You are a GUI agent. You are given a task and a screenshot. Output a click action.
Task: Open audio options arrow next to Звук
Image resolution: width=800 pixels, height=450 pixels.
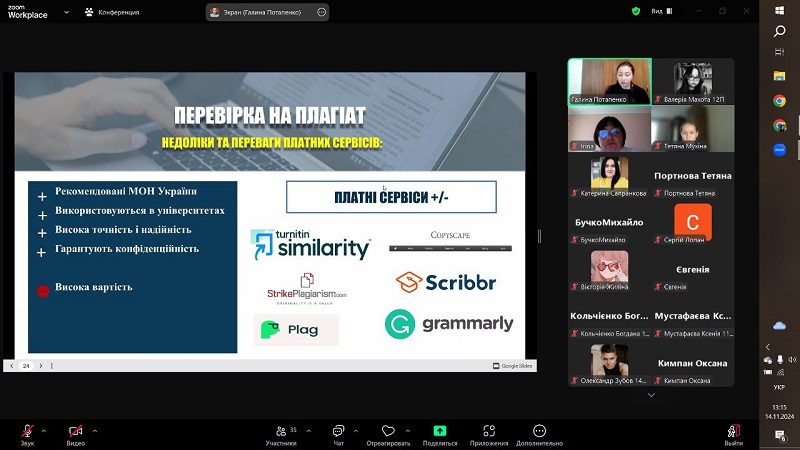coord(43,431)
